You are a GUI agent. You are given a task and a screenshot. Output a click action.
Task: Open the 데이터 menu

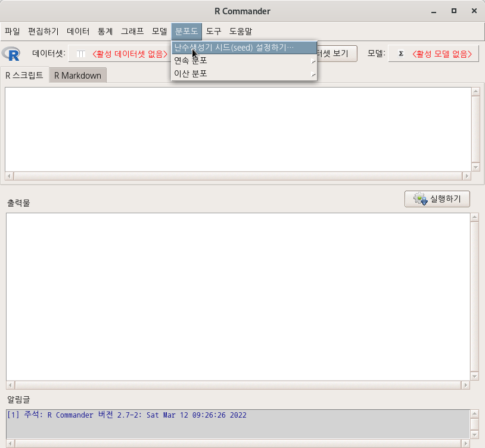pos(78,31)
